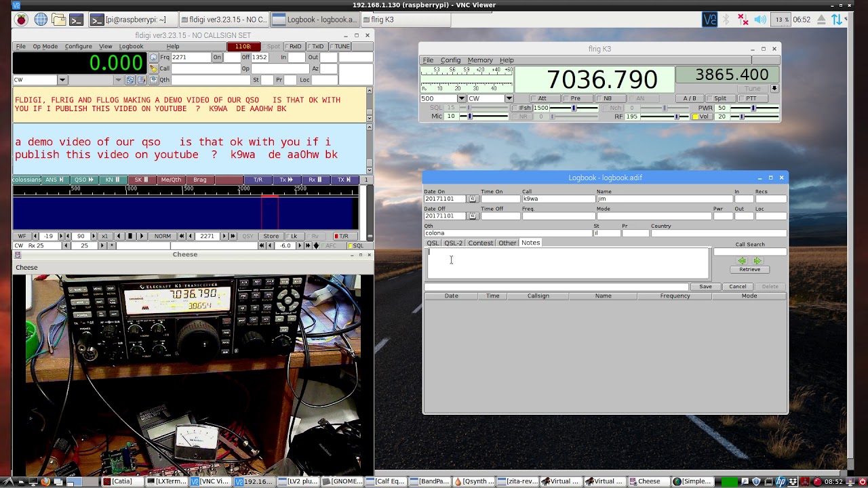Enable the flrig Pre preamp

tap(578, 98)
